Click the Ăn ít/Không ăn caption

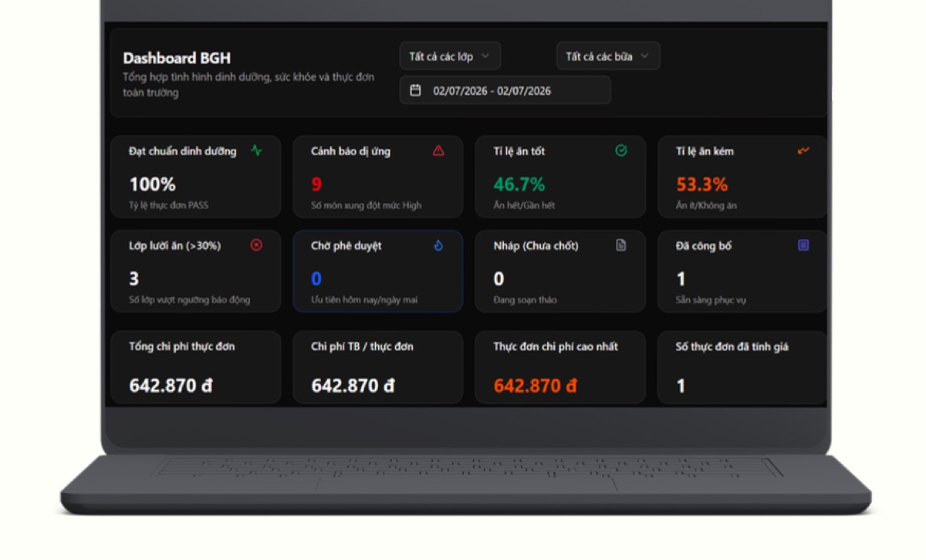pyautogui.click(x=706, y=206)
